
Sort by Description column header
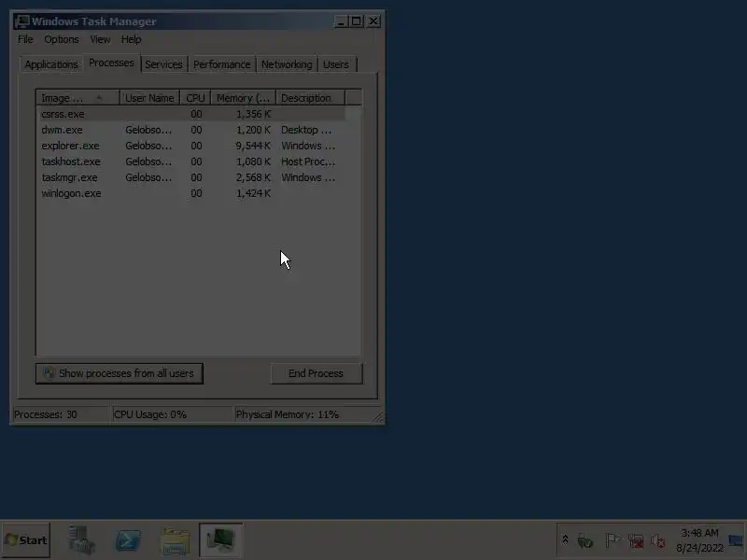point(310,98)
